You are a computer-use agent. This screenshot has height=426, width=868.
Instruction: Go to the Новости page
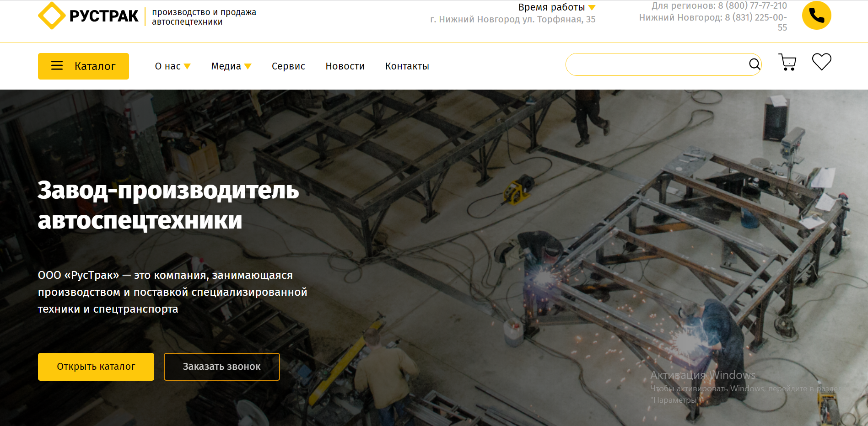click(x=345, y=66)
